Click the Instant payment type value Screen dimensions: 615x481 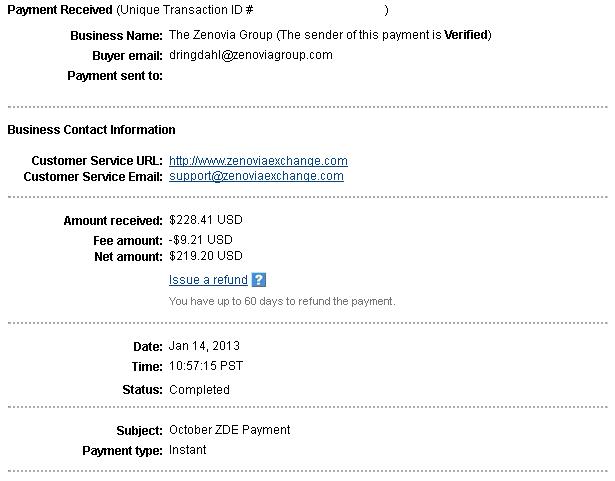click(x=187, y=450)
